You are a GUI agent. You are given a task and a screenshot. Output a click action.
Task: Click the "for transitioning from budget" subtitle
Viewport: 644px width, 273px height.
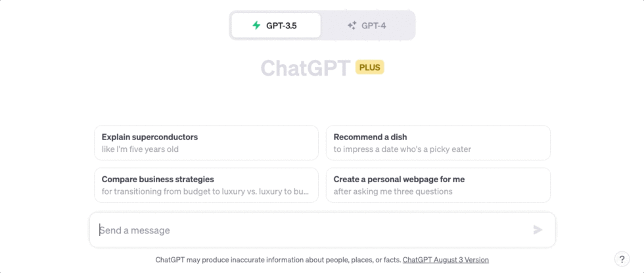[x=205, y=192]
